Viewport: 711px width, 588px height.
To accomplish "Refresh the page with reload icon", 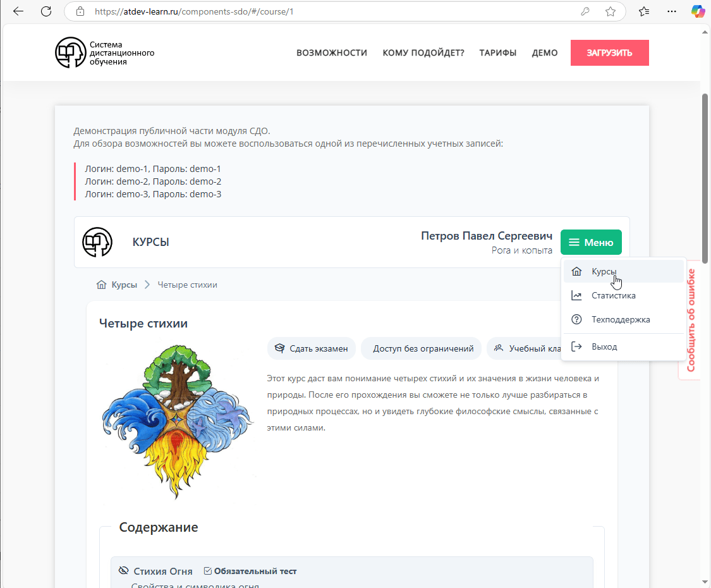I will (46, 11).
